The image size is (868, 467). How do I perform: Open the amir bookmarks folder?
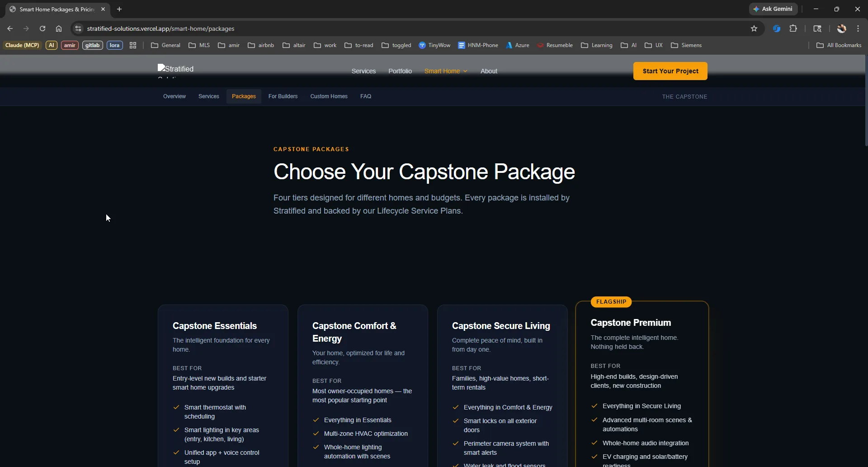click(229, 45)
